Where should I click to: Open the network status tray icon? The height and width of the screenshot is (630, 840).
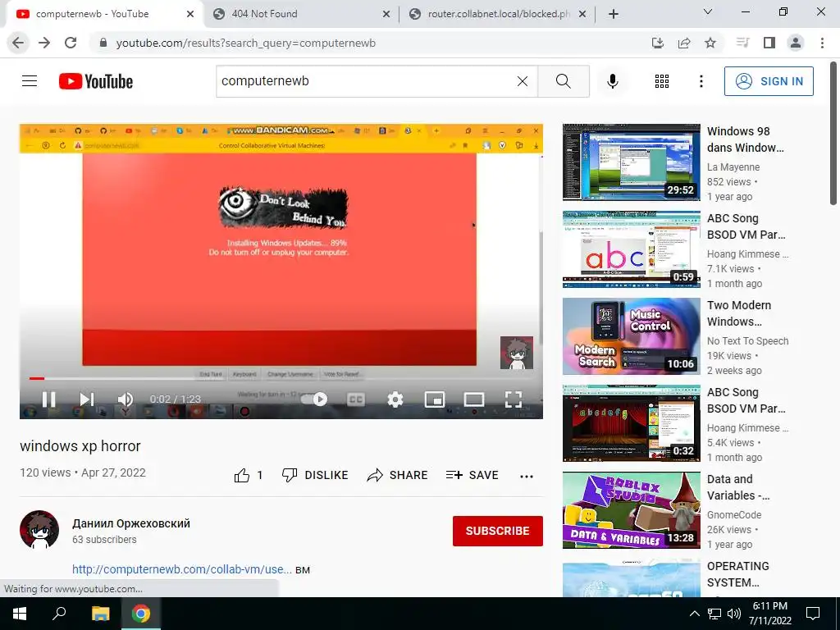click(x=714, y=614)
